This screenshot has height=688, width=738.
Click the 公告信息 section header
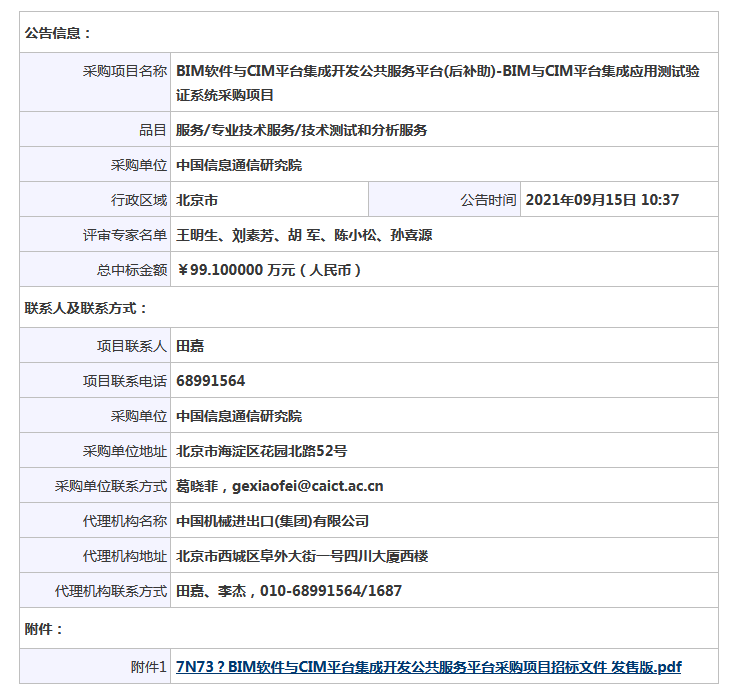tap(58, 33)
